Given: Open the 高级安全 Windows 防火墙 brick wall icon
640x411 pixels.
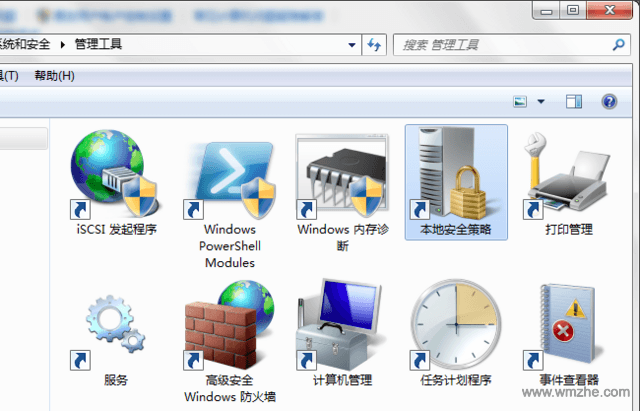Looking at the screenshot, I should pyautogui.click(x=229, y=324).
